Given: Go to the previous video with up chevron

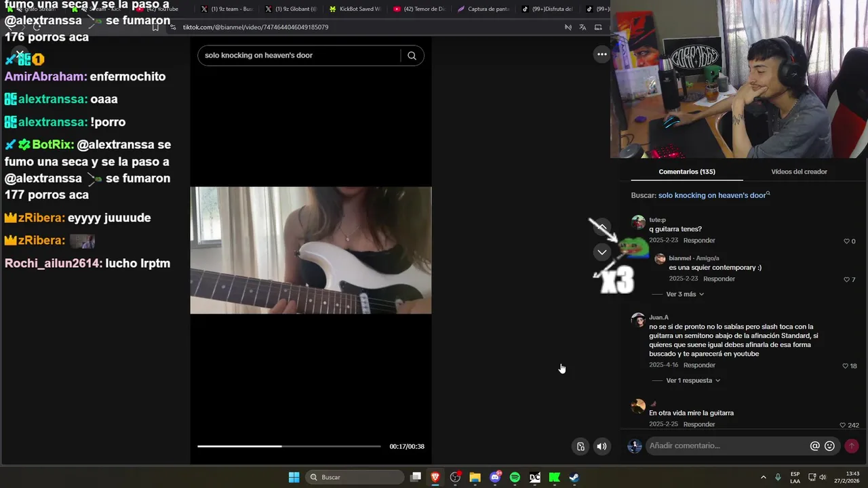Looking at the screenshot, I should (601, 226).
